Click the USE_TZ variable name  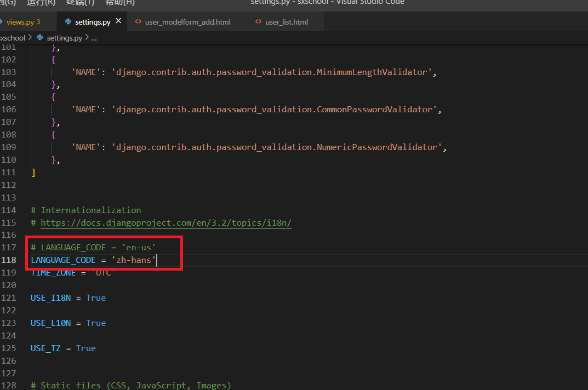click(x=45, y=348)
